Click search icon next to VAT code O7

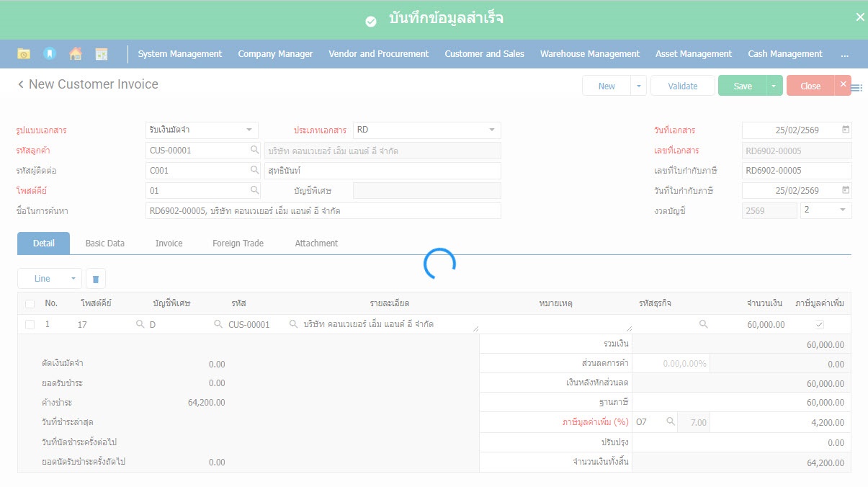point(670,422)
